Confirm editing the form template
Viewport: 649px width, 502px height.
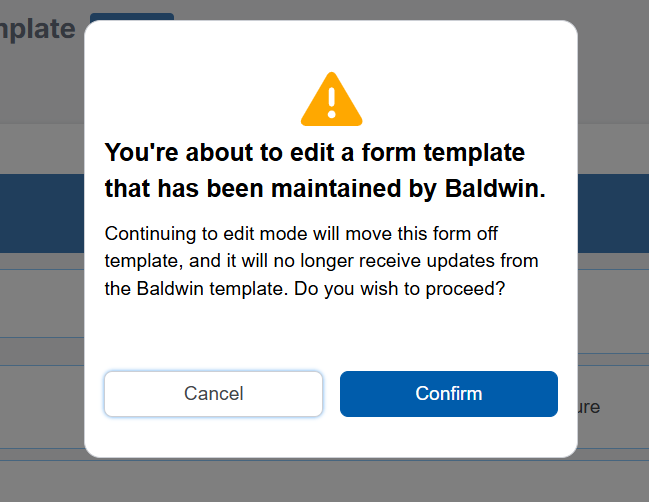pos(448,393)
